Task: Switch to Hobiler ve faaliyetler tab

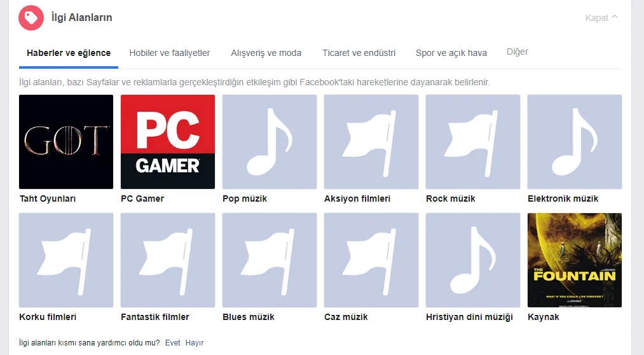Action: [x=170, y=53]
